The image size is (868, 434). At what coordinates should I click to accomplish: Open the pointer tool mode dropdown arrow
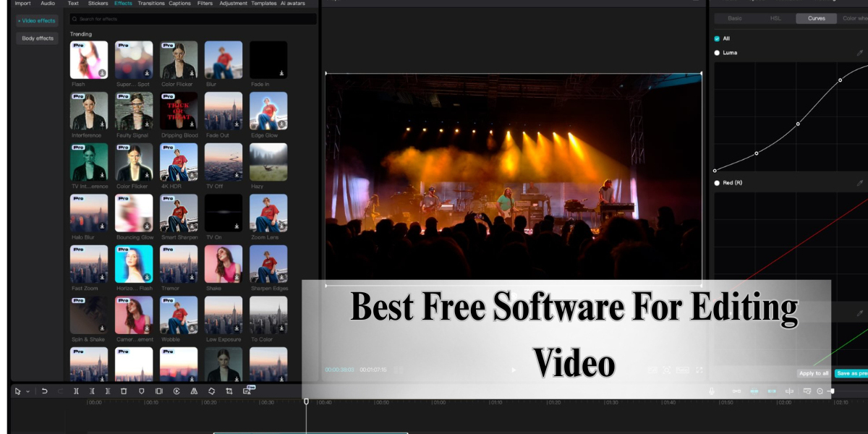coord(27,391)
